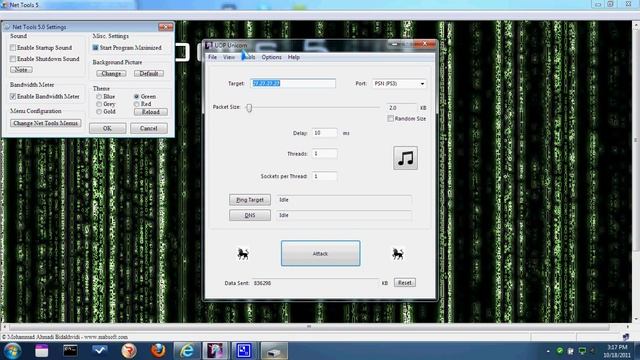Image resolution: width=640 pixels, height=360 pixels.
Task: Select the Grey theme radio button
Action: click(99, 104)
